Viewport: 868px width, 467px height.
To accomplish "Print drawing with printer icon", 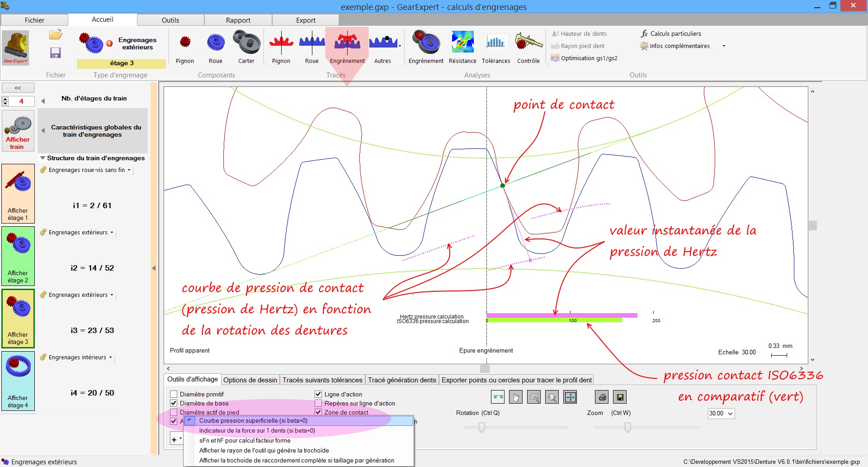I will [602, 397].
